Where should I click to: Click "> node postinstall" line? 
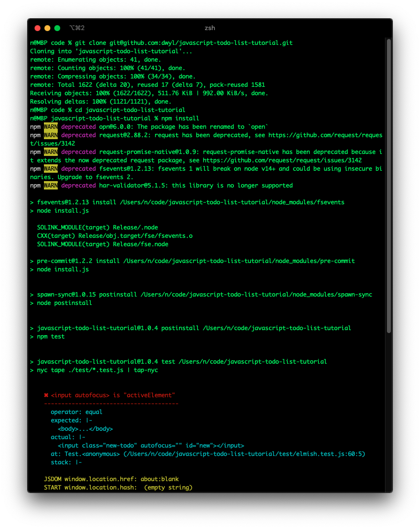tap(61, 303)
